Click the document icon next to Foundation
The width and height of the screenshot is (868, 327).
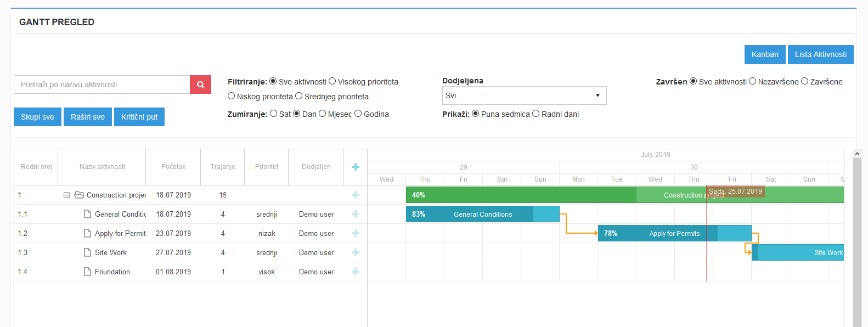(x=87, y=272)
